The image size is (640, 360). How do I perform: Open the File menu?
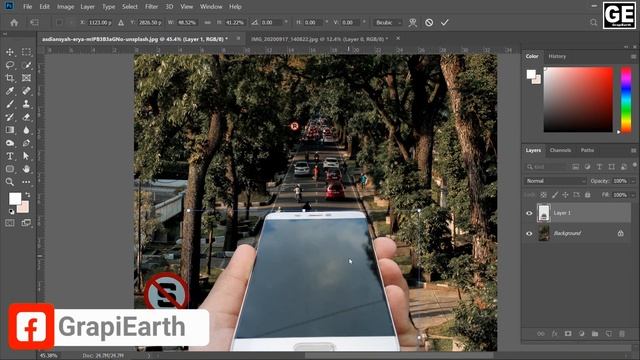point(27,7)
